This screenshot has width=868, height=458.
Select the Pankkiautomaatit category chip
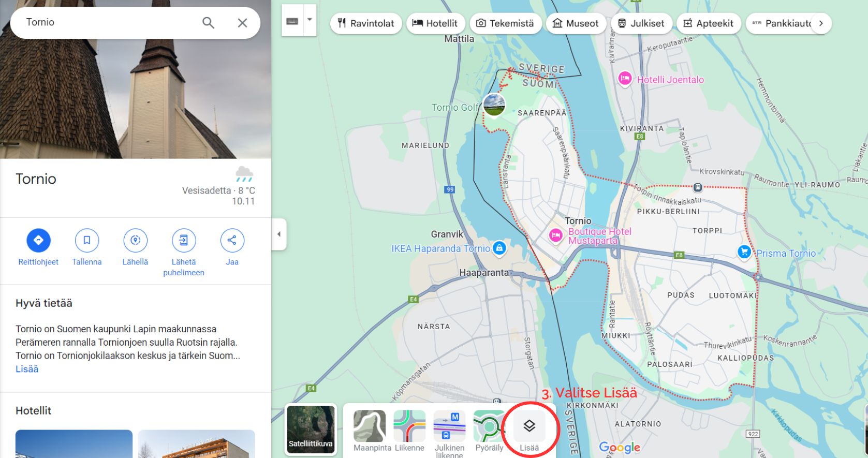coord(782,23)
